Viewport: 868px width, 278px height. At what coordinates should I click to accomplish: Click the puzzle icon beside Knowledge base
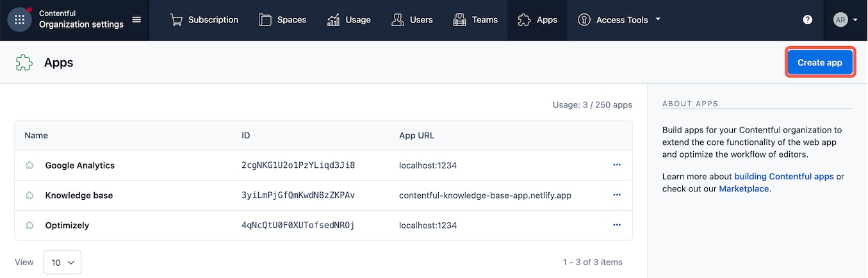(x=29, y=195)
